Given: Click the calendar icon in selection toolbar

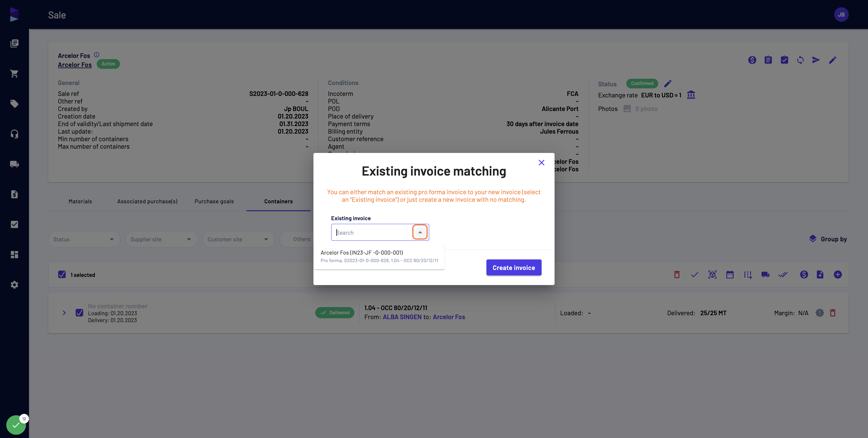Looking at the screenshot, I should point(730,275).
